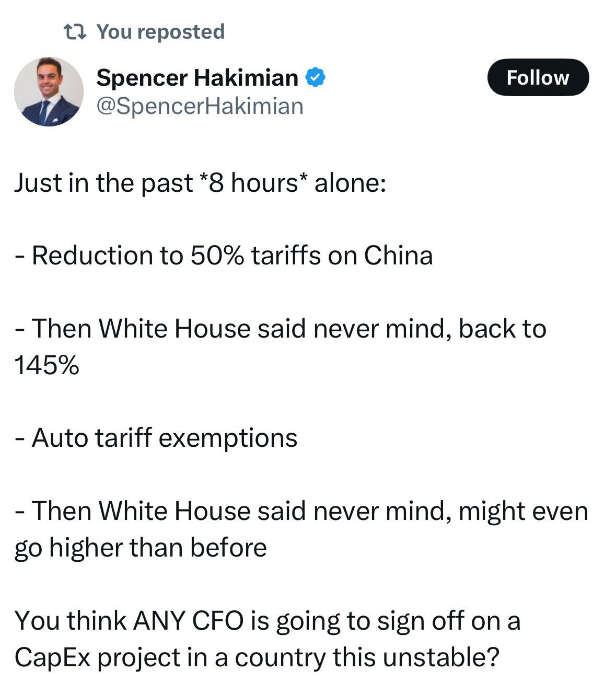The width and height of the screenshot is (616, 695).
Task: Click the "sign off on a" phrase
Action: pos(448,621)
